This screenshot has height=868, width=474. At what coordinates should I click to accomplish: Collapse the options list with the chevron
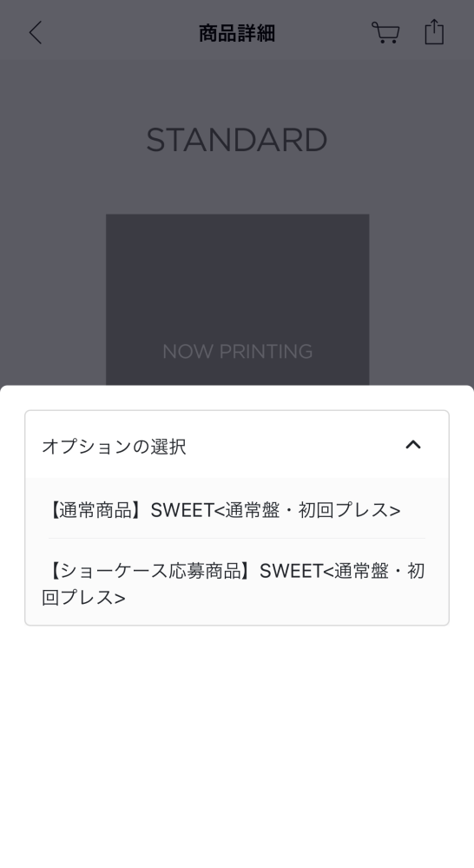(x=413, y=445)
